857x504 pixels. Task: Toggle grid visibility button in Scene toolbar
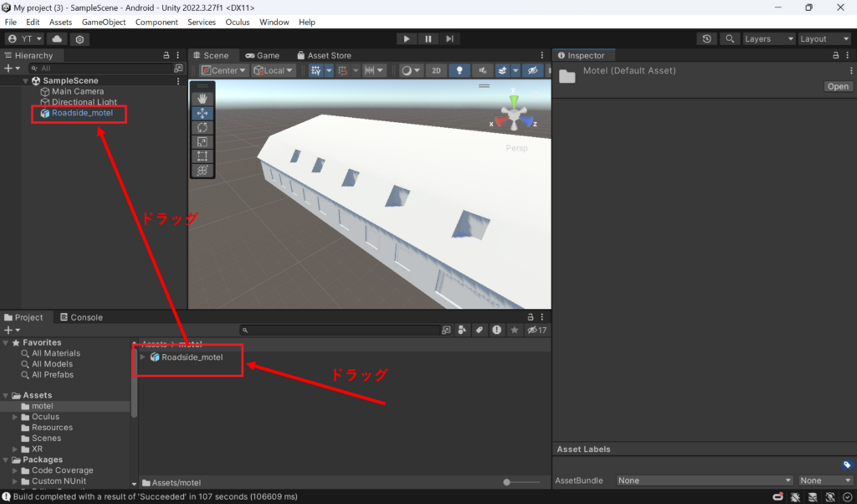click(x=315, y=70)
